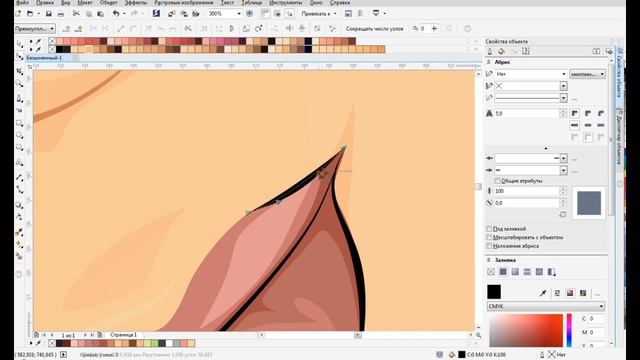The width and height of the screenshot is (640, 360).
Task: Click the fill eyedropper in Заливка section
Action: point(543,293)
